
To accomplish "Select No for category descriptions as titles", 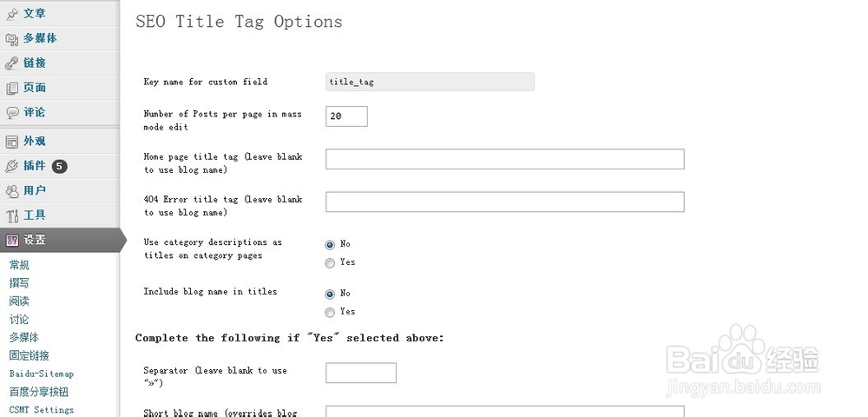I will 330,245.
